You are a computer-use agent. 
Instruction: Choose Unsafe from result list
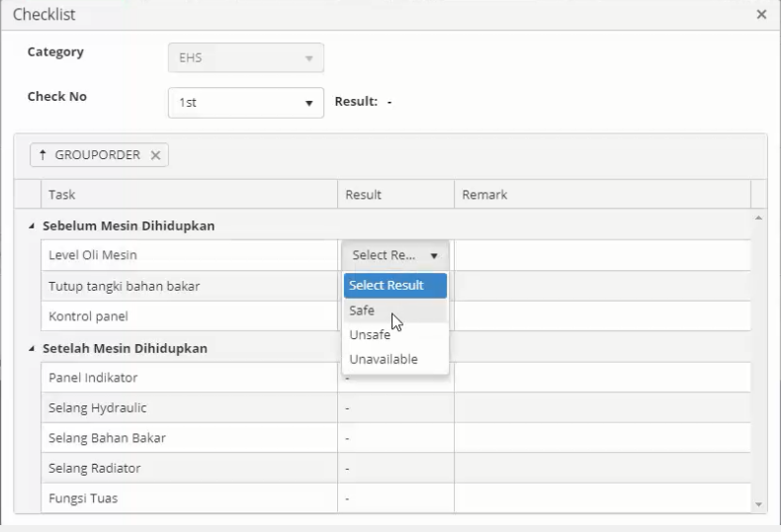point(370,335)
